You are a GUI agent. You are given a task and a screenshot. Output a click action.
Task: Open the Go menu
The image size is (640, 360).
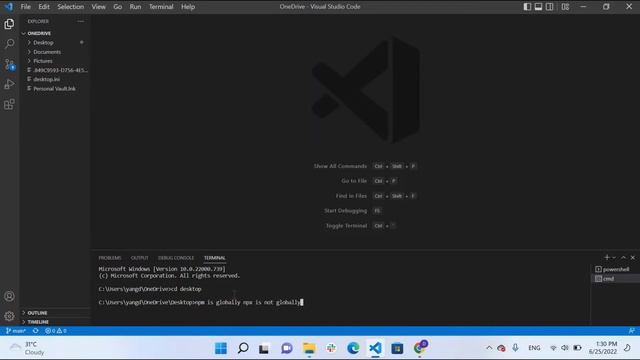118,7
